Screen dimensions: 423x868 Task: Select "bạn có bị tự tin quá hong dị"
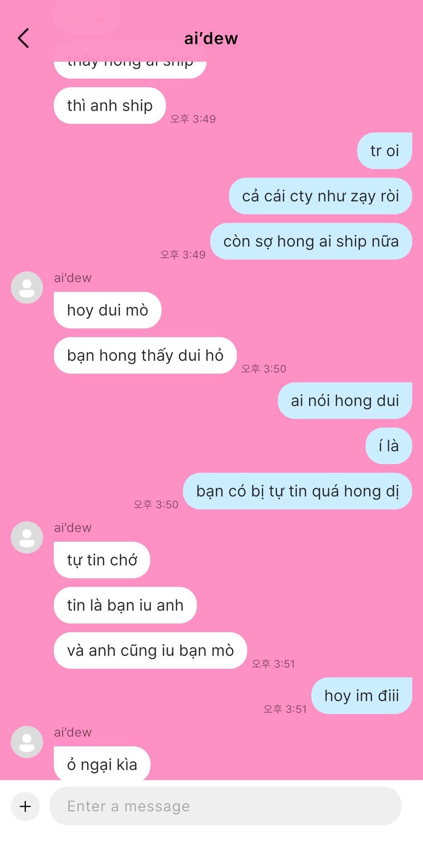pos(297,491)
